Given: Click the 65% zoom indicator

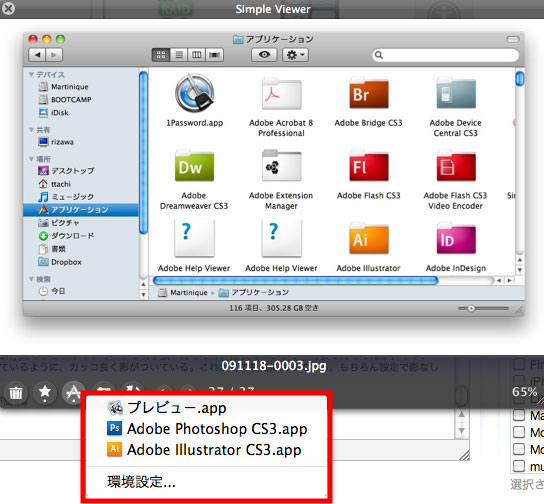Looking at the screenshot, I should [525, 392].
